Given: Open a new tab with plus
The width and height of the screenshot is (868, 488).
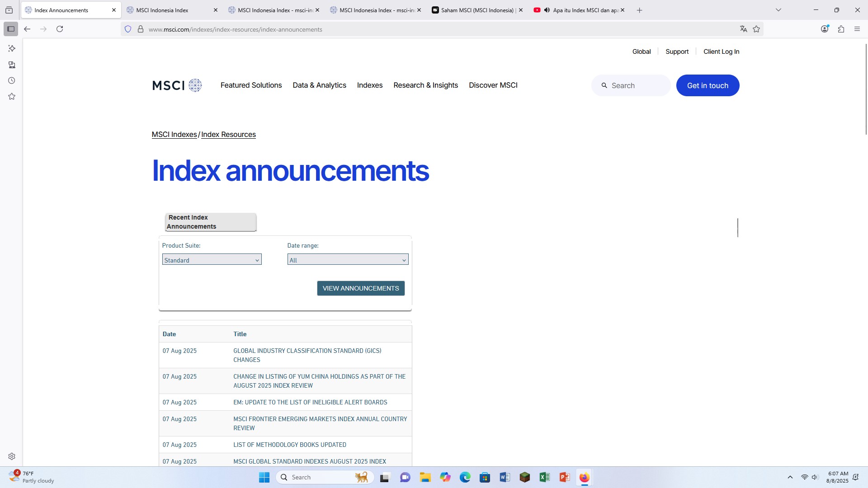Looking at the screenshot, I should (x=639, y=10).
